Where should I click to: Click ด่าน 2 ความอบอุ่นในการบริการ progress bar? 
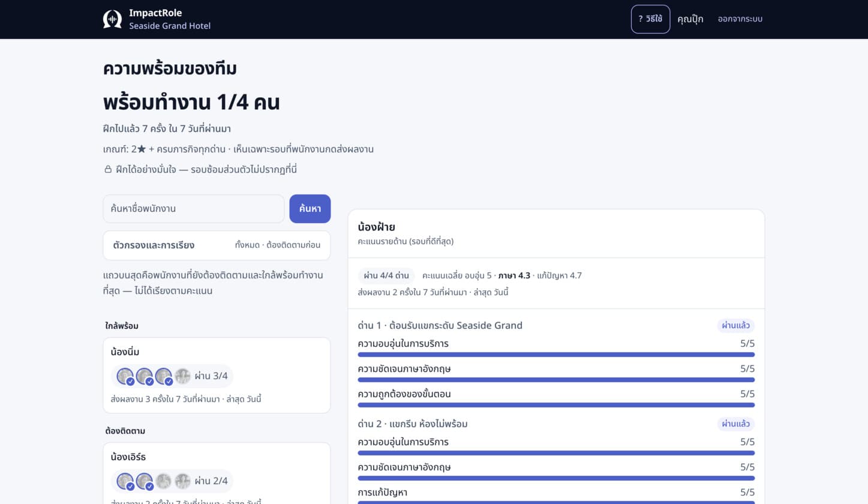556,453
